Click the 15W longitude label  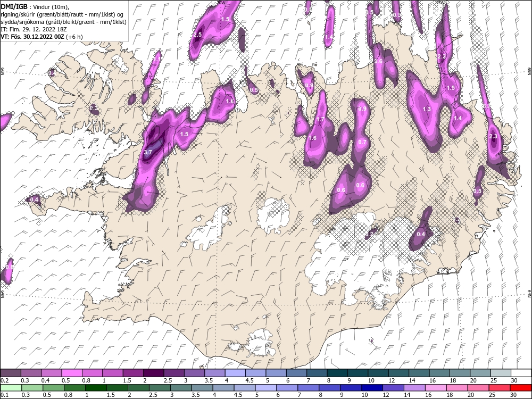coord(440,2)
